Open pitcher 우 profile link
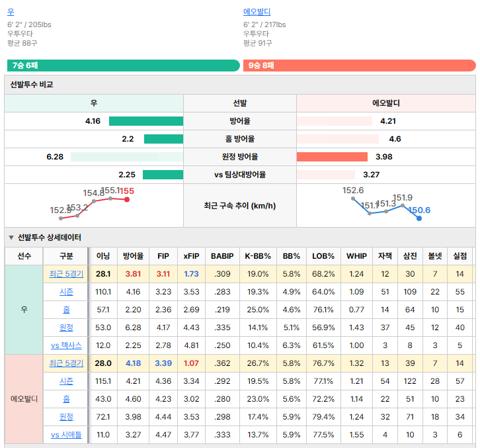 pos(11,12)
